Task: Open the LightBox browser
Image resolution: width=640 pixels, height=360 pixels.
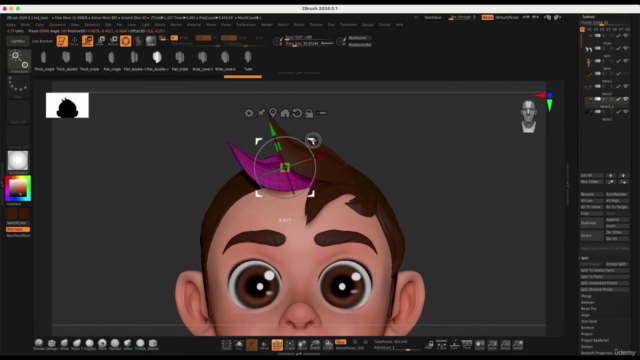Action: coord(18,41)
